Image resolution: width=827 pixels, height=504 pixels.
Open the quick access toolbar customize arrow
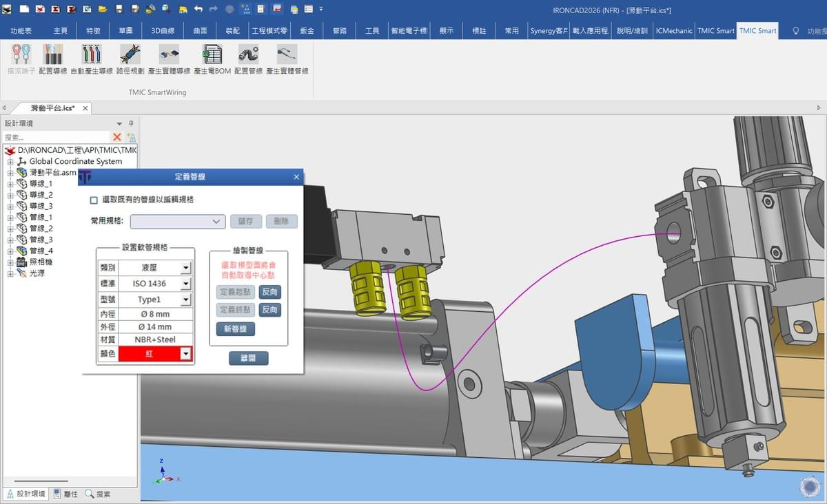(x=321, y=10)
